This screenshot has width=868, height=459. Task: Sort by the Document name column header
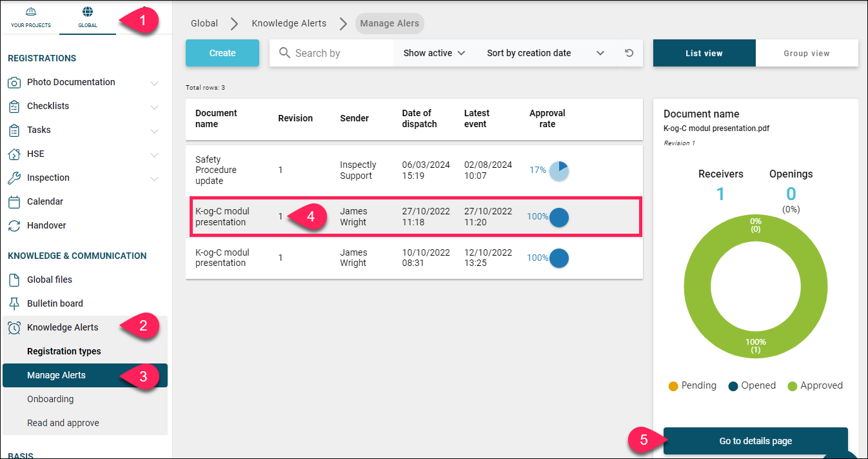(216, 119)
